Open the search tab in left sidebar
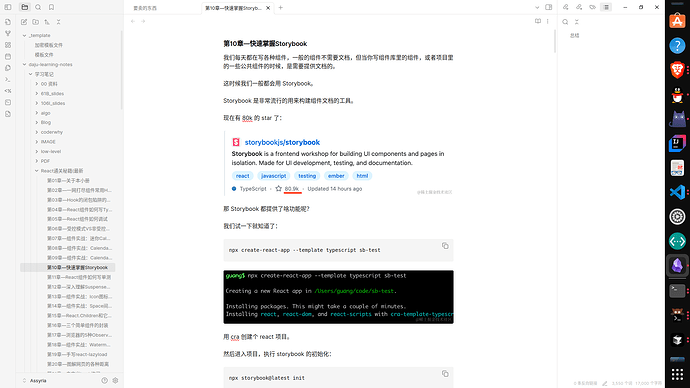The image size is (690, 388). coord(38,7)
